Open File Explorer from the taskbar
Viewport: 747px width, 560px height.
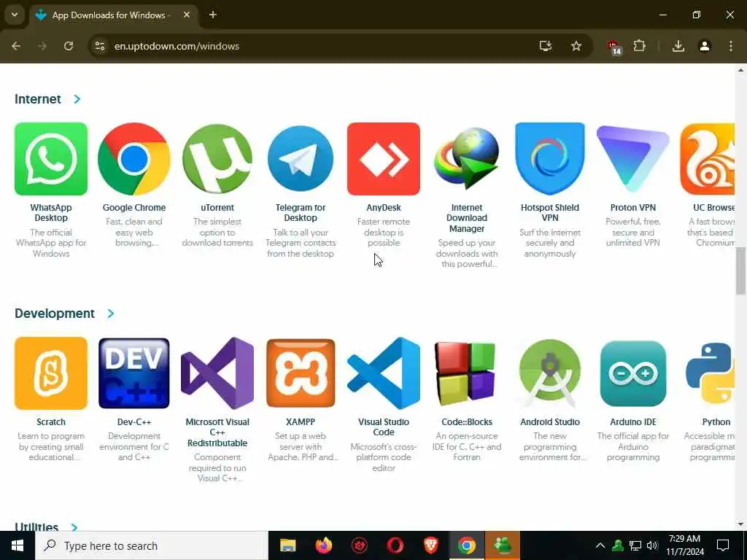click(287, 545)
